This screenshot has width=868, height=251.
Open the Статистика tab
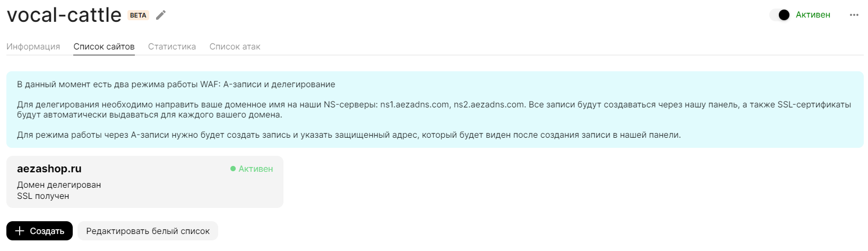(x=172, y=47)
